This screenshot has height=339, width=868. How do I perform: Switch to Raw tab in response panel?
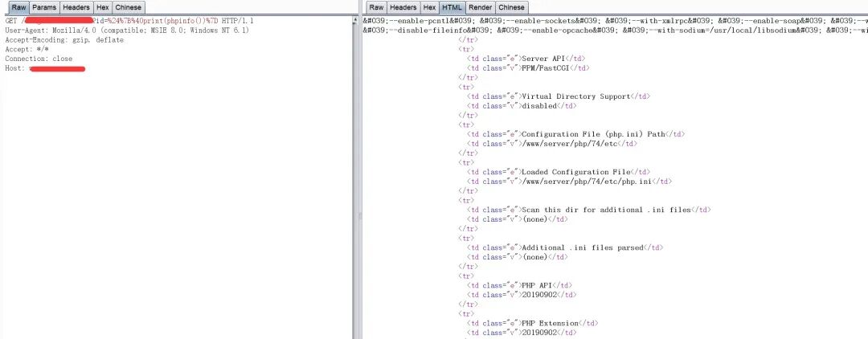[376, 7]
